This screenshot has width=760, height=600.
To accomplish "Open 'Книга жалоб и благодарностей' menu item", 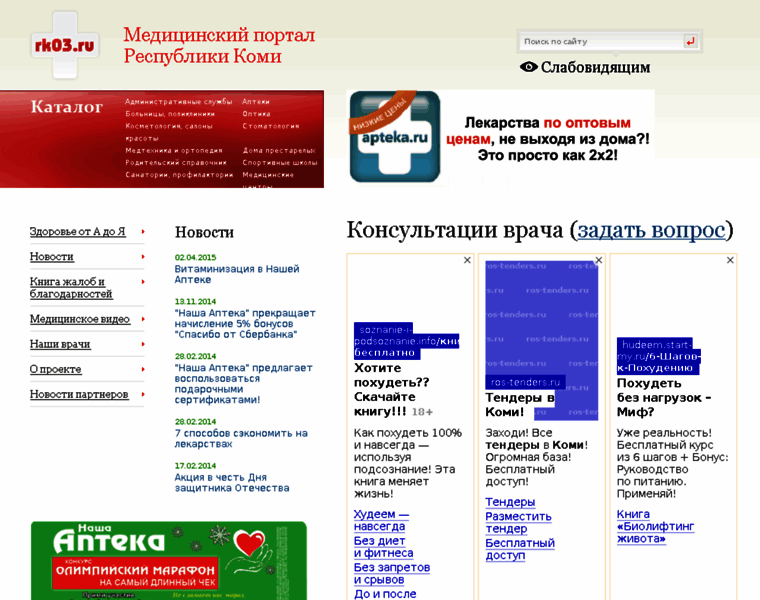I will 71,288.
